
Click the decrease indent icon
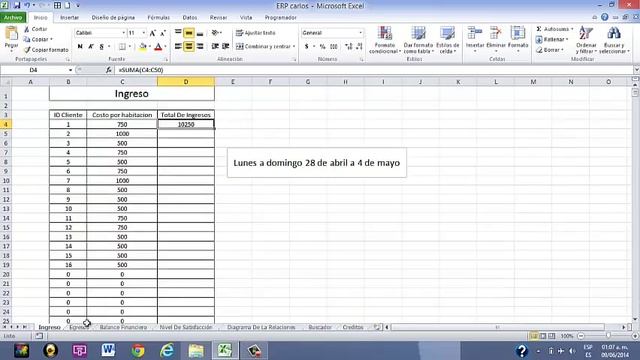tap(215, 47)
